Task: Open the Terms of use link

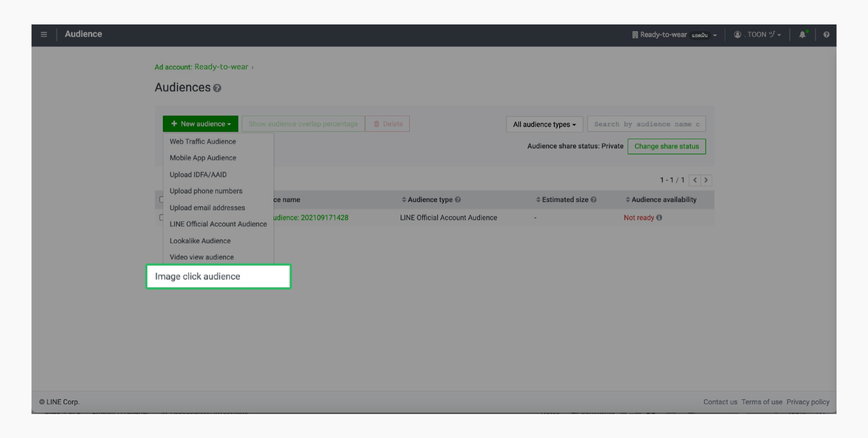Action: (762, 402)
